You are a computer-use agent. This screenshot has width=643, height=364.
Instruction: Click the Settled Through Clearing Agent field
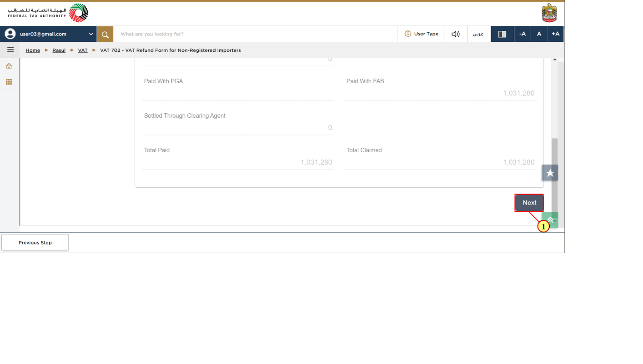click(x=238, y=128)
